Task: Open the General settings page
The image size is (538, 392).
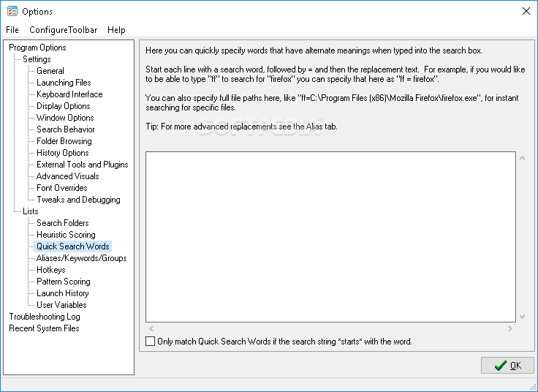Action: tap(50, 71)
